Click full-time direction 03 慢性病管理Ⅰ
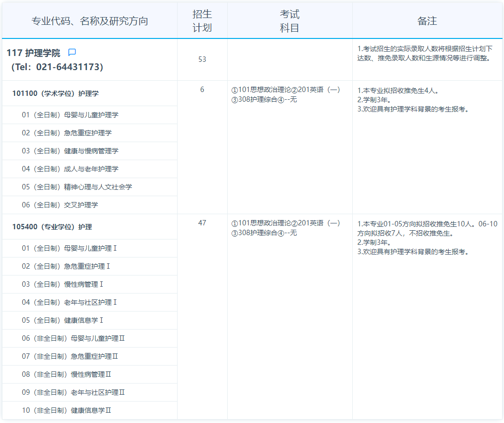 tap(63, 284)
